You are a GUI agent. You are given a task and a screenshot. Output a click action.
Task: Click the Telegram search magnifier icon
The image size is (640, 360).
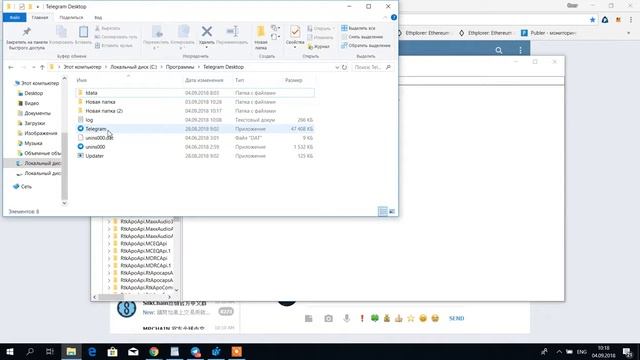click(x=499, y=50)
